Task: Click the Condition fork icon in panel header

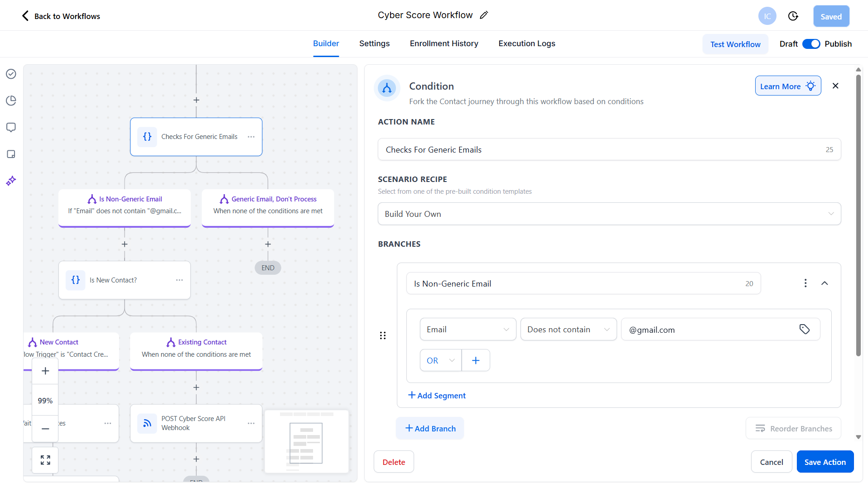Action: (x=387, y=88)
